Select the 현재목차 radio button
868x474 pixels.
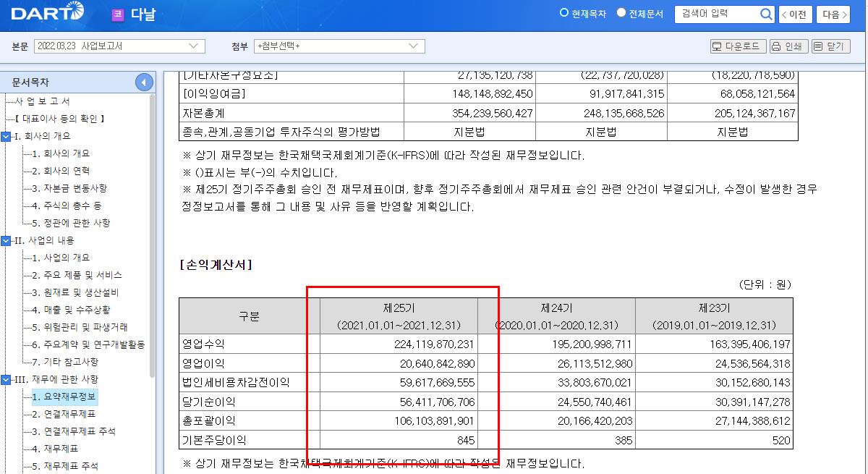(x=564, y=13)
